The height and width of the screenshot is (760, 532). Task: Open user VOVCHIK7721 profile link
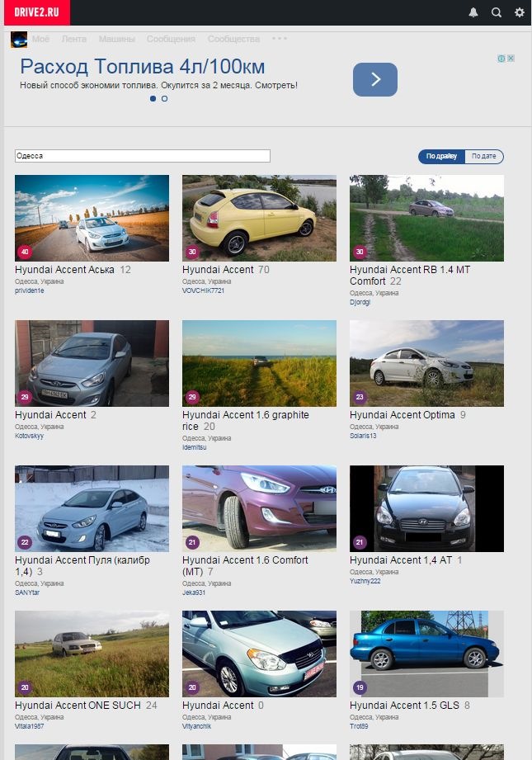pos(203,290)
